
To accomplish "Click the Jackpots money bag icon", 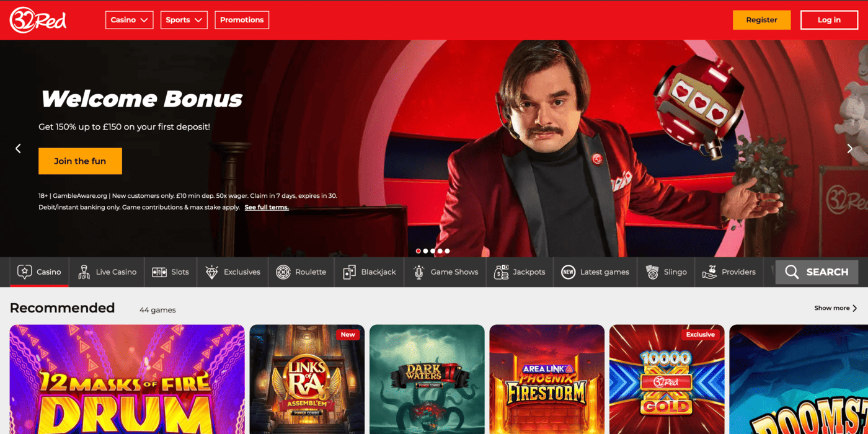I will pos(501,272).
